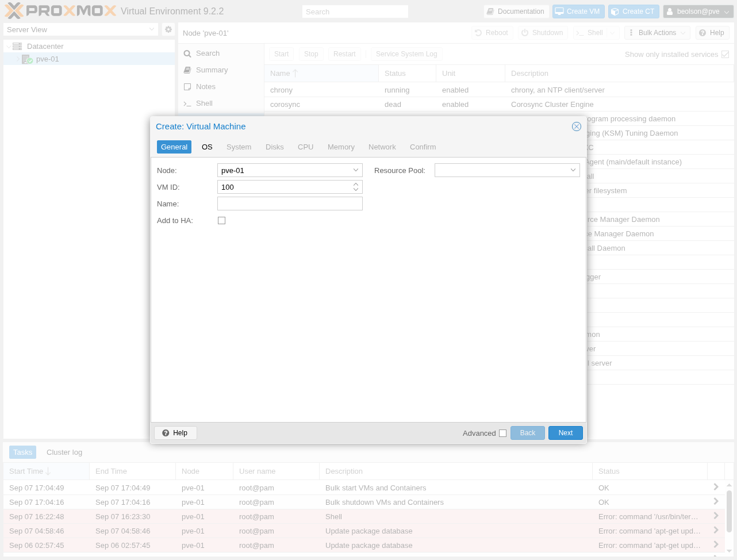Expand the Shell task details arrow
The width and height of the screenshot is (737, 560).
point(716,516)
